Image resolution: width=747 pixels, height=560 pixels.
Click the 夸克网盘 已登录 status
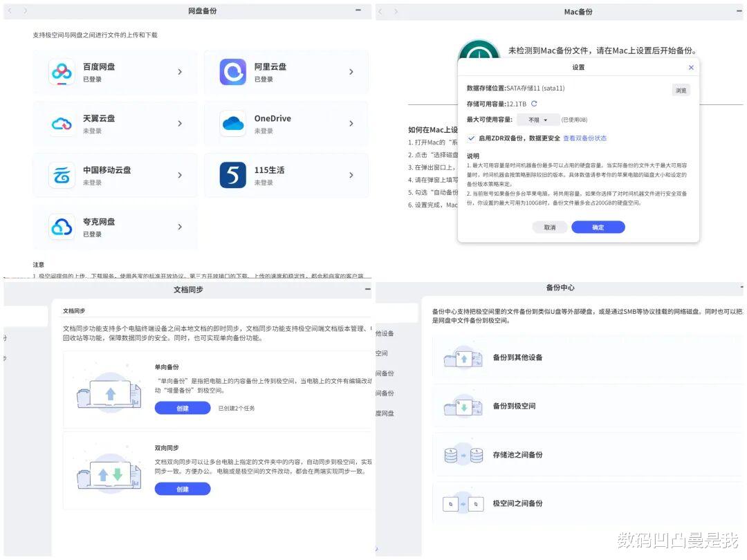92,234
